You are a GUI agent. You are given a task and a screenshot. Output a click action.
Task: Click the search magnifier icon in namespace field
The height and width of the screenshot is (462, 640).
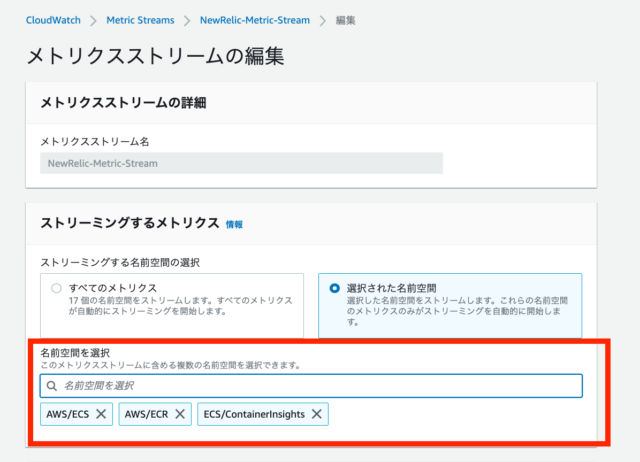[x=52, y=386]
